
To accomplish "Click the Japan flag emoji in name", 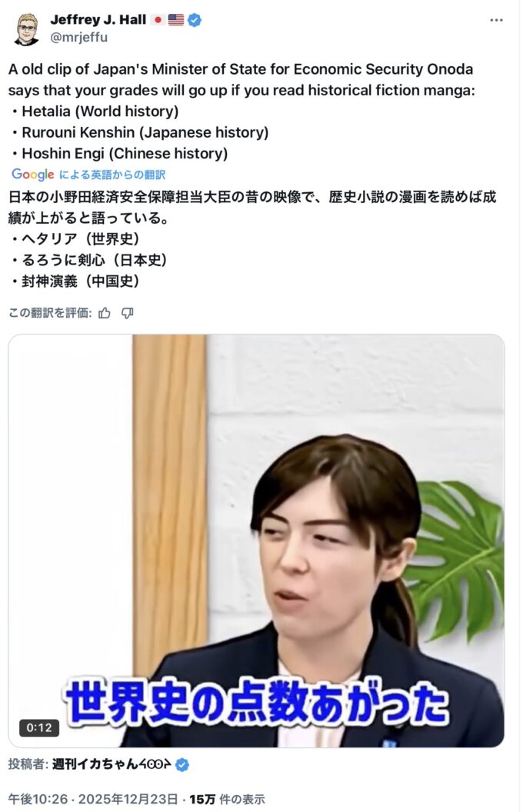I will tap(158, 20).
